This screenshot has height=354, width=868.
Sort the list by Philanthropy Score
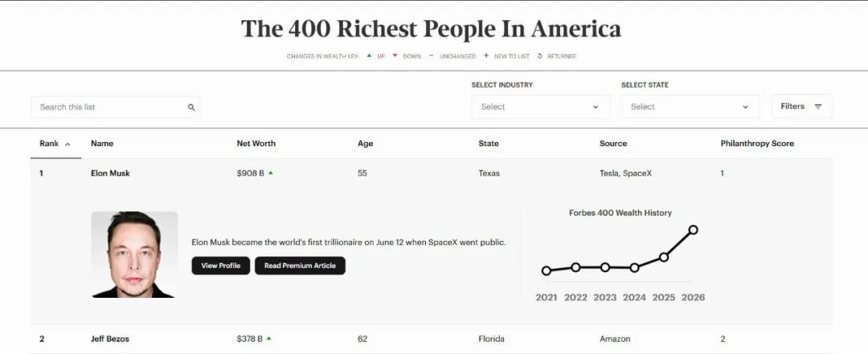757,143
